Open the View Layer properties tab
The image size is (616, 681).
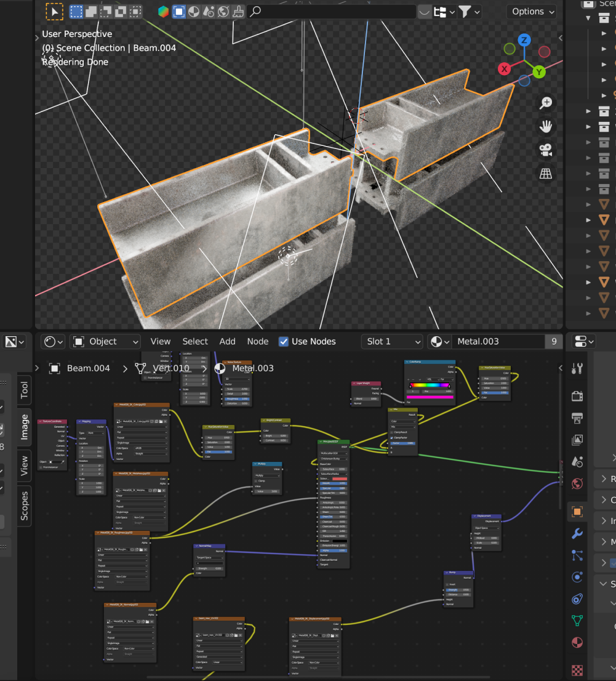(577, 440)
